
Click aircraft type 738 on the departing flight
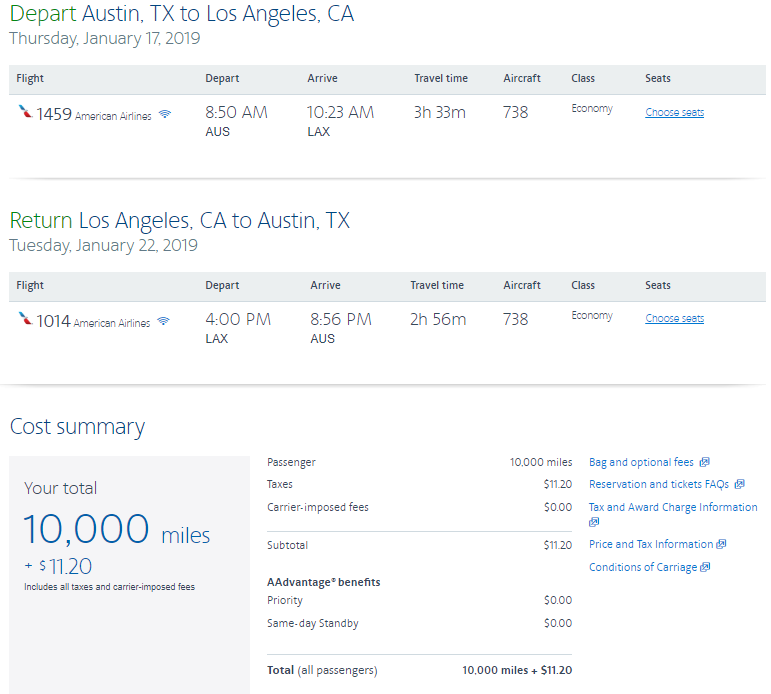point(515,112)
